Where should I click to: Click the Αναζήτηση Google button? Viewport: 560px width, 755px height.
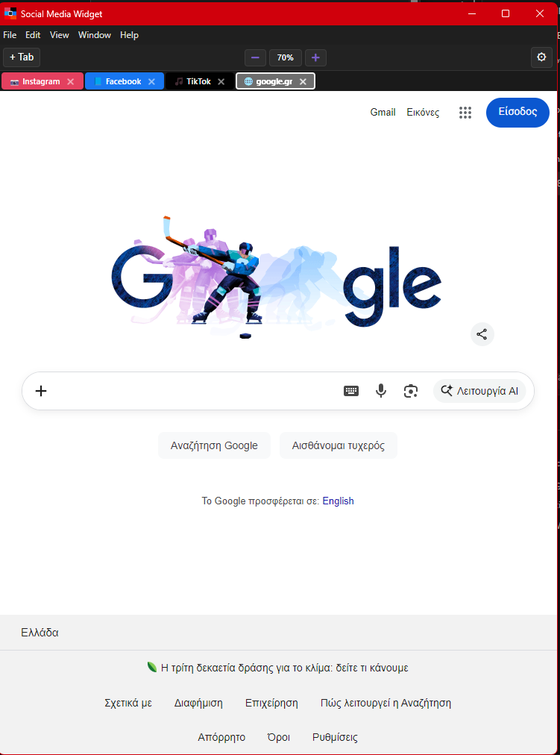(x=214, y=445)
